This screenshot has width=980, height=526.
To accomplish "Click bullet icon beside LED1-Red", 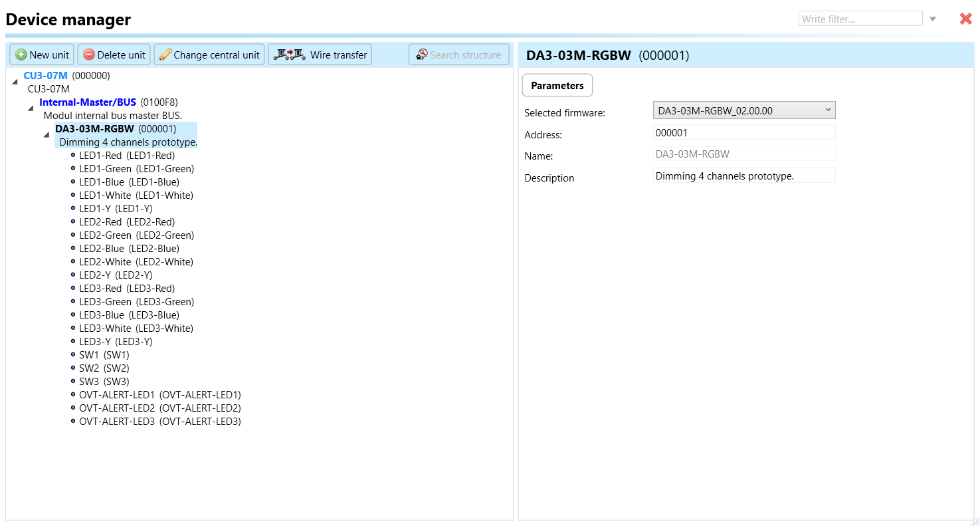I will pyautogui.click(x=73, y=156).
